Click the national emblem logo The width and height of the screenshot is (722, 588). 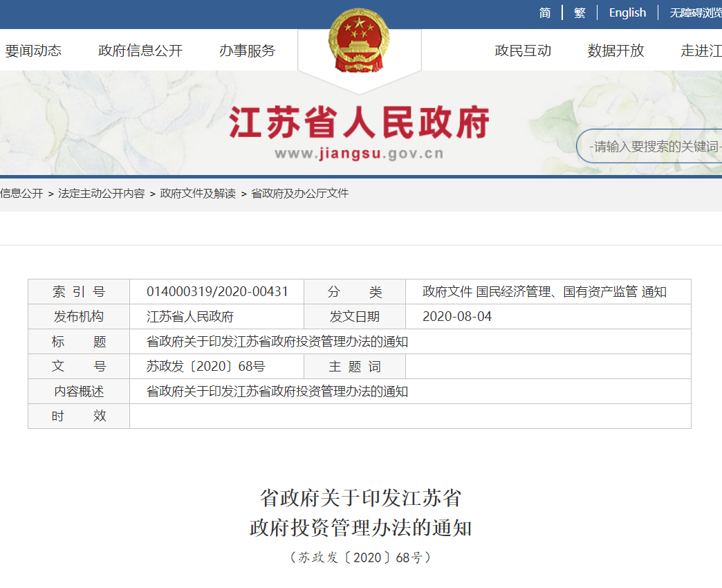(359, 41)
